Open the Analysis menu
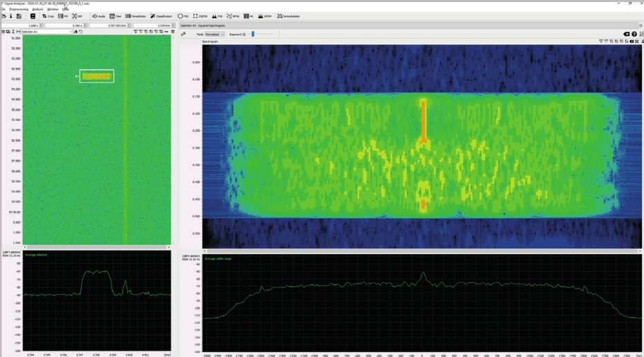Viewport: 644px width, 357px height. 37,9
